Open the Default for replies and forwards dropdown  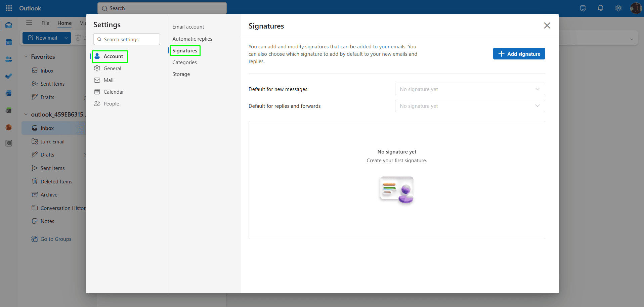coord(470,106)
